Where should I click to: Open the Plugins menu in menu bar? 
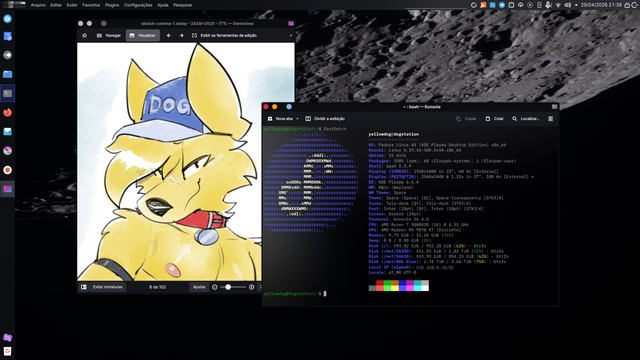tap(112, 5)
